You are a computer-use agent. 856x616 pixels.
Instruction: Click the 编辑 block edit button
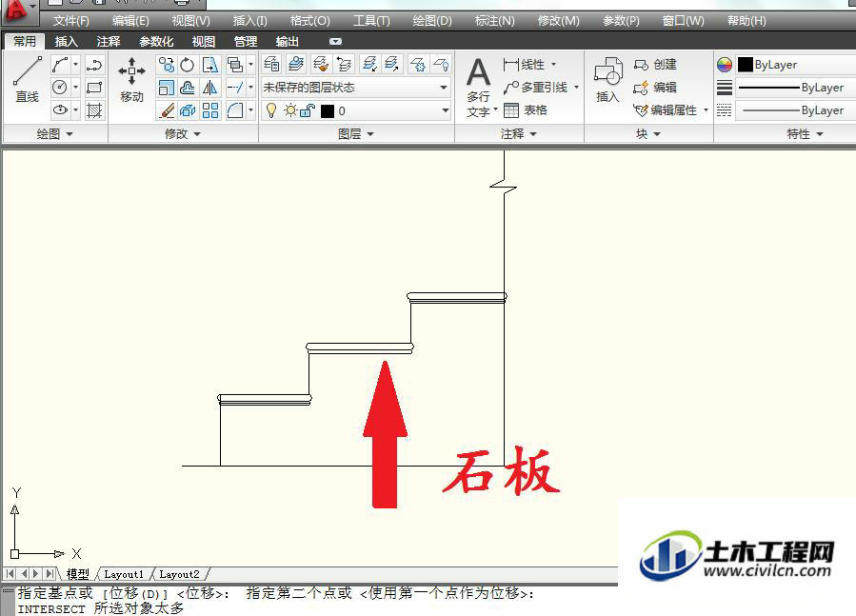point(655,88)
